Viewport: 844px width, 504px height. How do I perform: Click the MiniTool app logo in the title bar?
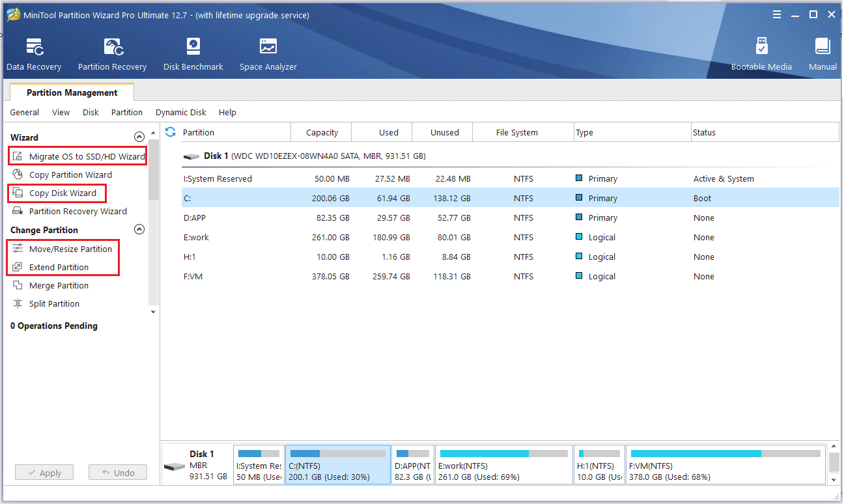[x=12, y=14]
